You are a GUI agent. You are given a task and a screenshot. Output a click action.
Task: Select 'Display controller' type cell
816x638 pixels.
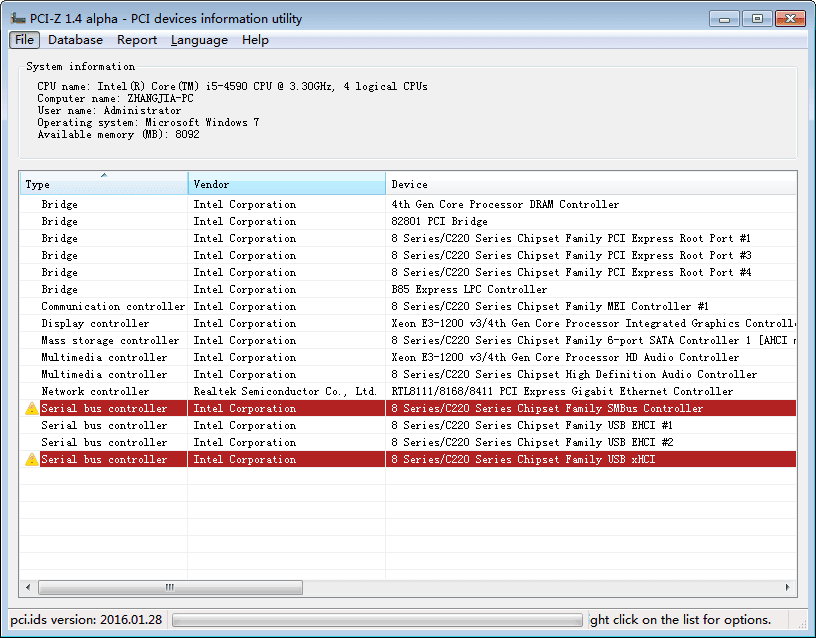[95, 324]
